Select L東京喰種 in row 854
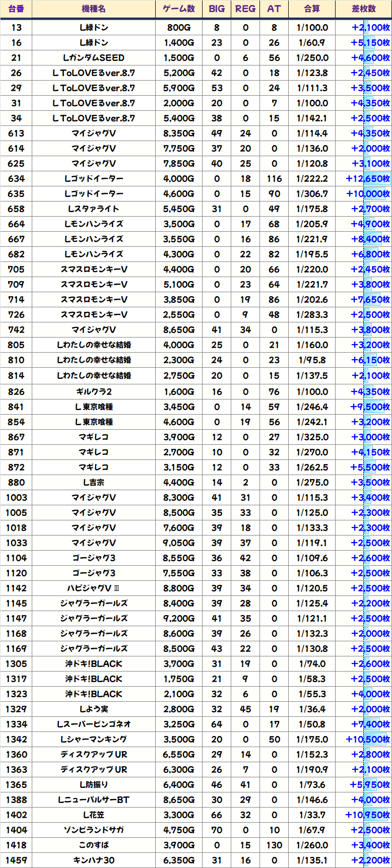 point(94,422)
